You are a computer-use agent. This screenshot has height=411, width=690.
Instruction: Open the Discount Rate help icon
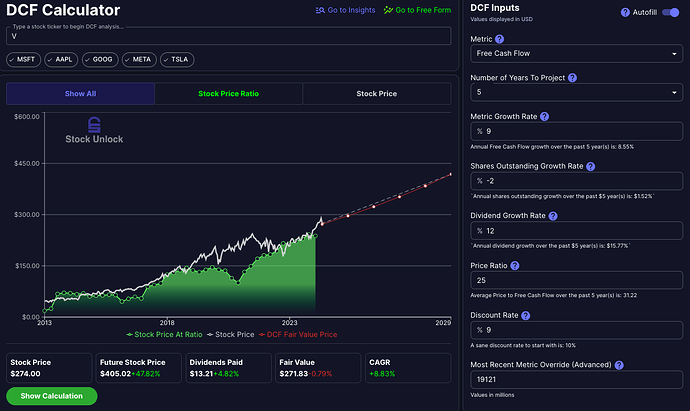pyautogui.click(x=525, y=316)
